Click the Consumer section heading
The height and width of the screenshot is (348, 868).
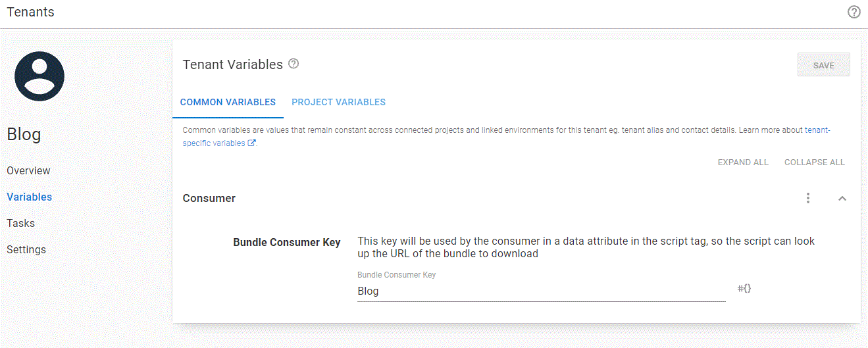pos(209,198)
